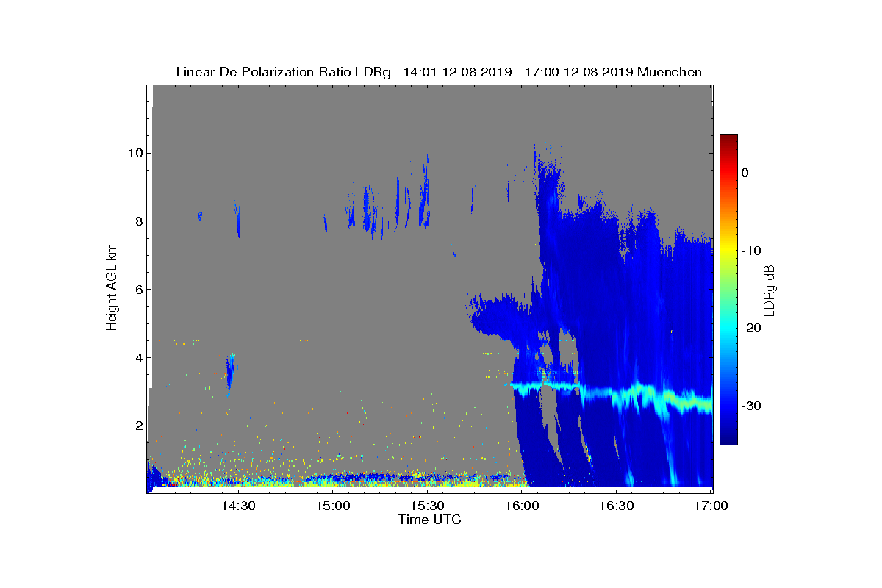Click the height tick label 6
Viewport: 882px width, 588px height.
[138, 290]
